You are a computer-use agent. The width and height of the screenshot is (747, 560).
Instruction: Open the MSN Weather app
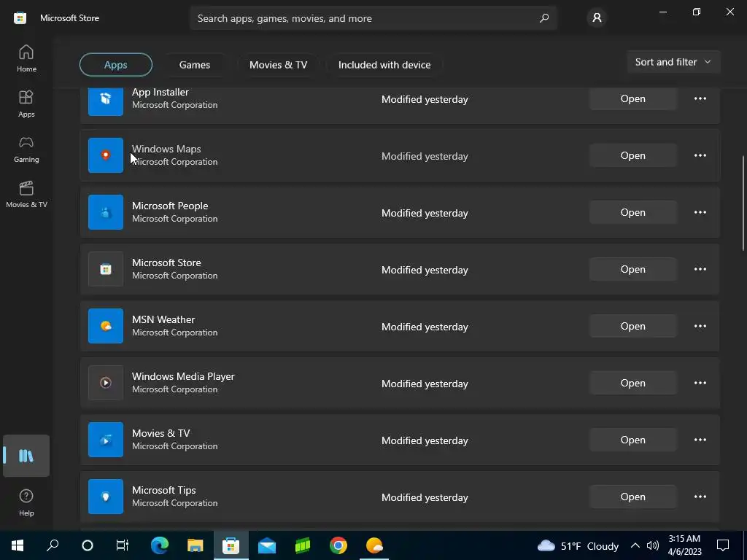point(632,326)
